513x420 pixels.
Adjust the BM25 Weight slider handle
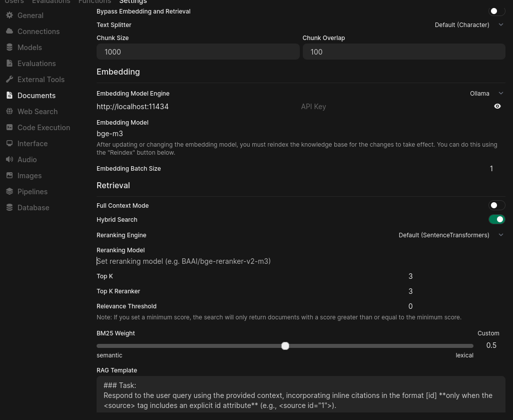(x=285, y=345)
